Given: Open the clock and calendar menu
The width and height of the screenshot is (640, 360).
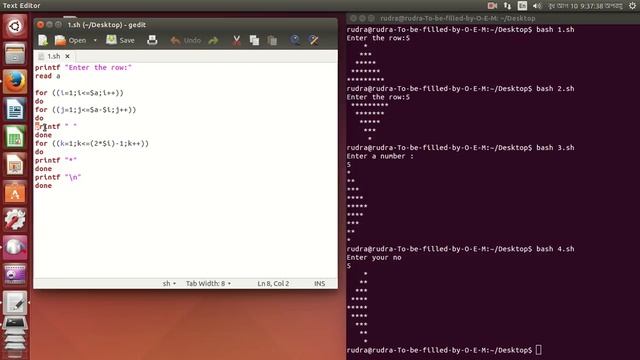Looking at the screenshot, I should click(585, 6).
